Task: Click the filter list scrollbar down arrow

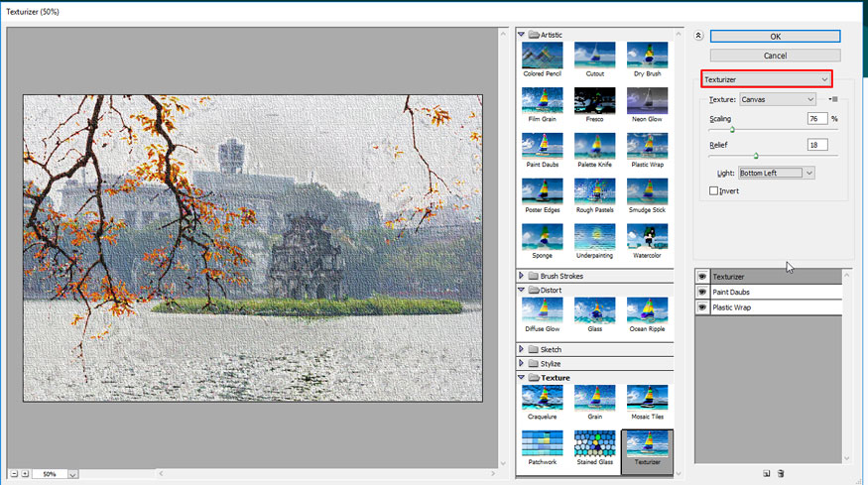Action: pos(679,474)
